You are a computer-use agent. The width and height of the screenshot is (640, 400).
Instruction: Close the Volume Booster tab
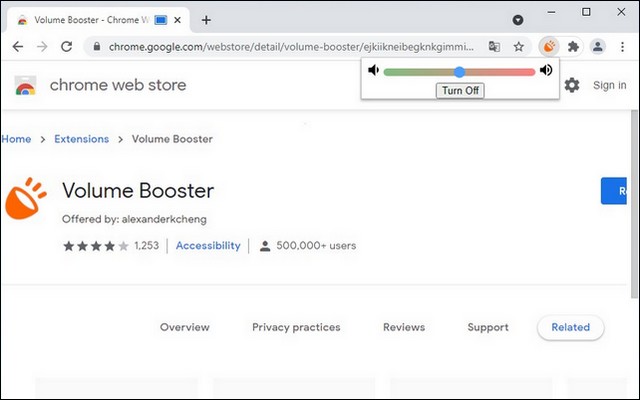click(177, 20)
